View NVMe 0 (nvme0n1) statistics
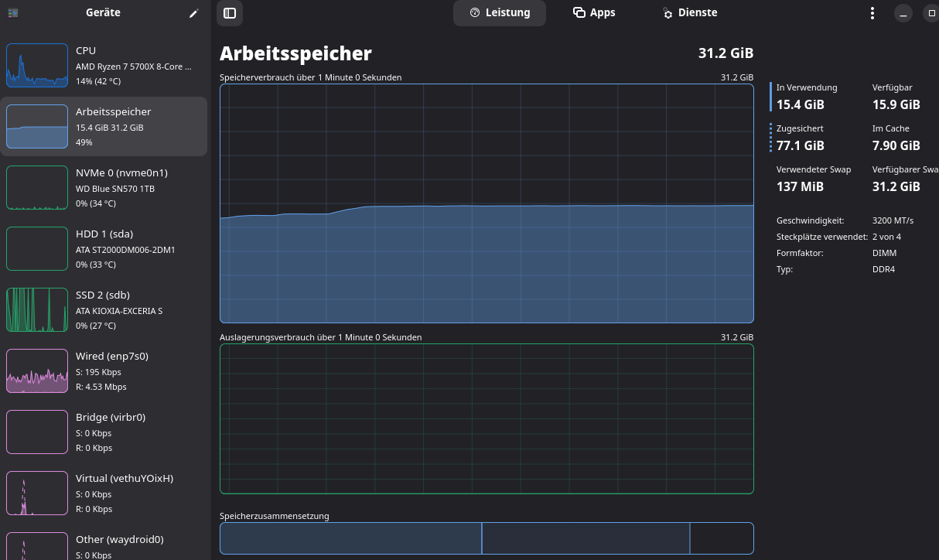939x560 pixels. tap(104, 187)
